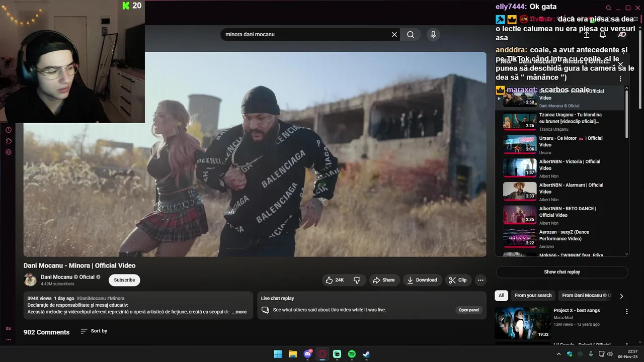Open more actions menu next to Clip
Image resolution: width=644 pixels, height=362 pixels.
480,280
